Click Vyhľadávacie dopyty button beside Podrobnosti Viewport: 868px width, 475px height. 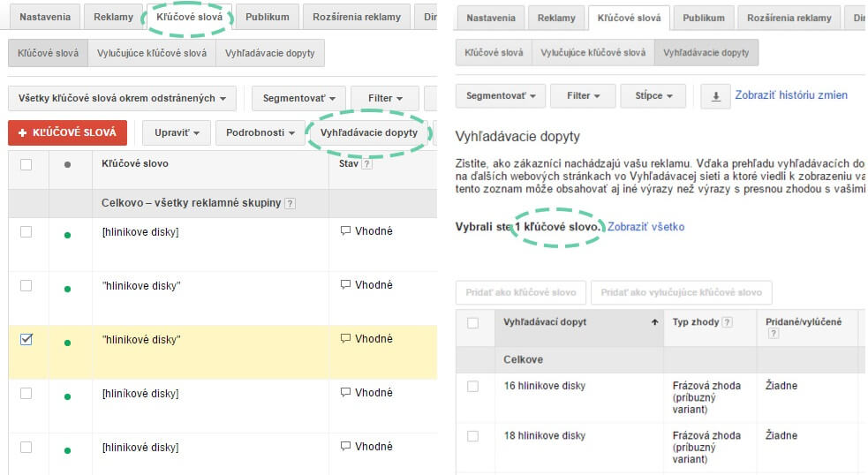tap(369, 132)
